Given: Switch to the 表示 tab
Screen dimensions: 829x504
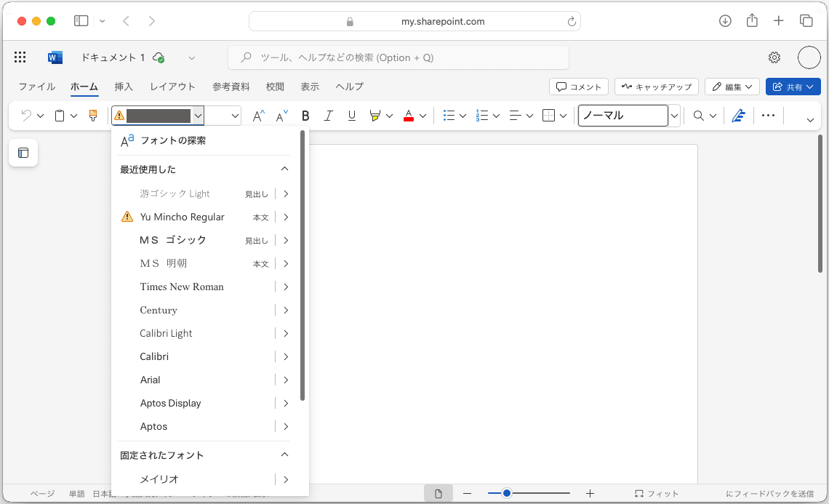Looking at the screenshot, I should (x=310, y=87).
